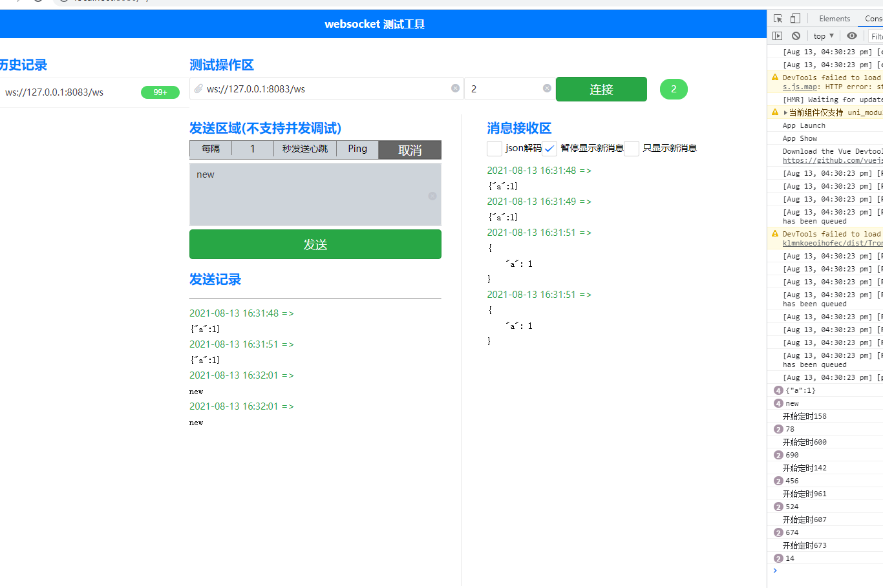Select history entry ws://127.0.0.1:8083/ws

54,92
